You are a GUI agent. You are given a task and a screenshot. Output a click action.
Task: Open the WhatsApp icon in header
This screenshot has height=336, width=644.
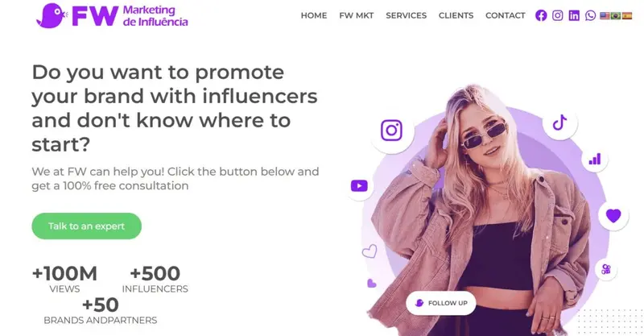[590, 15]
